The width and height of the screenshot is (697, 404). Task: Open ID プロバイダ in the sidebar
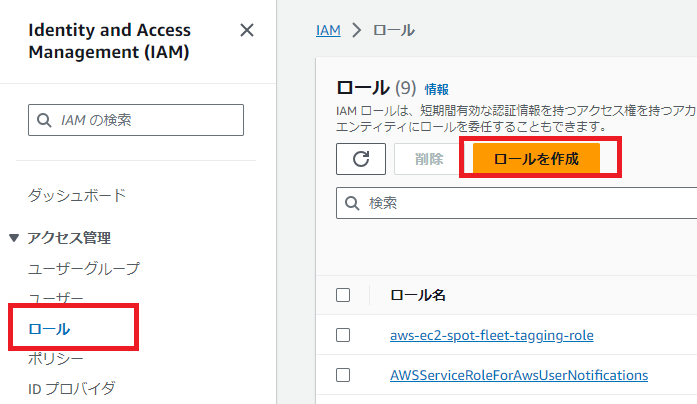click(72, 388)
